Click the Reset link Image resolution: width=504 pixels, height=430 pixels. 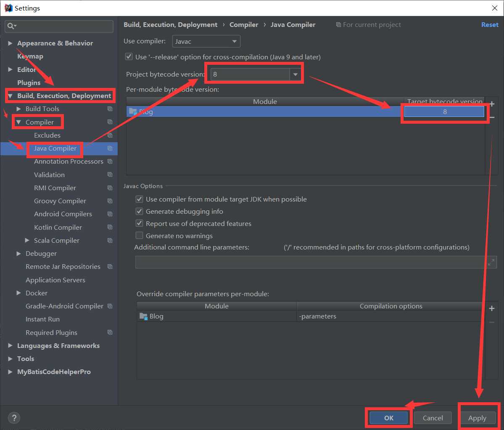tap(490, 25)
